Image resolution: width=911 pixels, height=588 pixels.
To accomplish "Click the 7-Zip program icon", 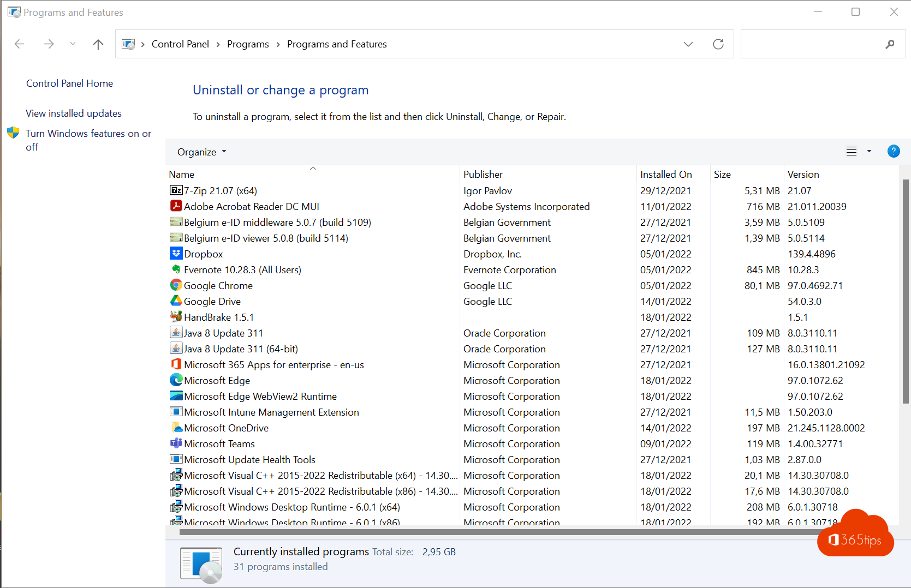I will coord(176,190).
